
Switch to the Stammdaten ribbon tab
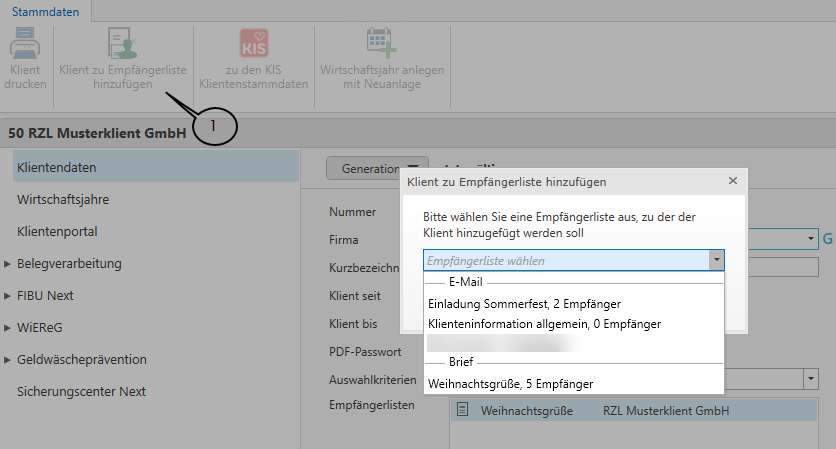(45, 10)
